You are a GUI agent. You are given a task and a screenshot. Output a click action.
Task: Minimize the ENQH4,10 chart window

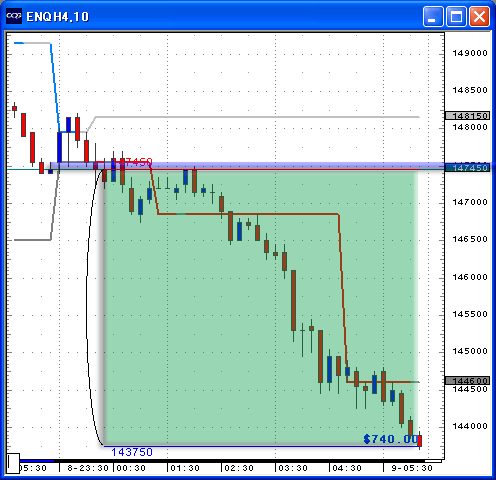pyautogui.click(x=433, y=16)
